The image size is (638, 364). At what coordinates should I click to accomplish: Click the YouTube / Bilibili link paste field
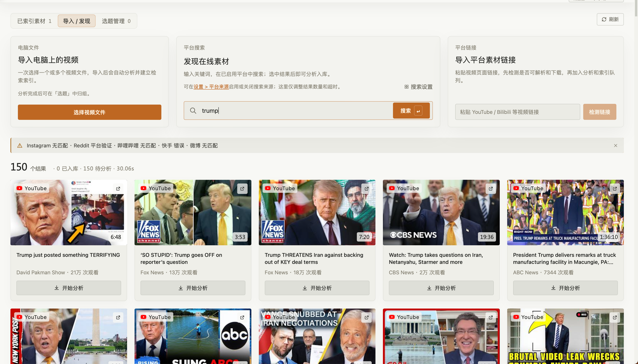coord(517,112)
